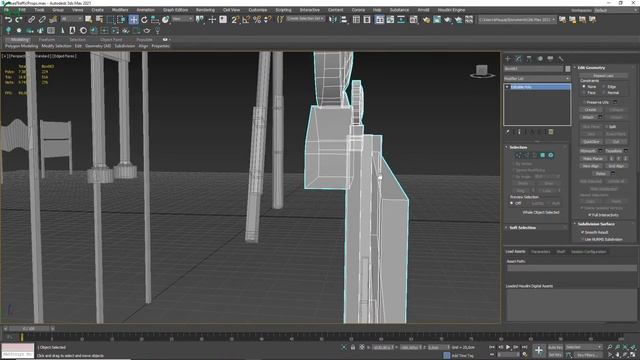
Task: Select Element sub-object level icon
Action: coord(551,155)
